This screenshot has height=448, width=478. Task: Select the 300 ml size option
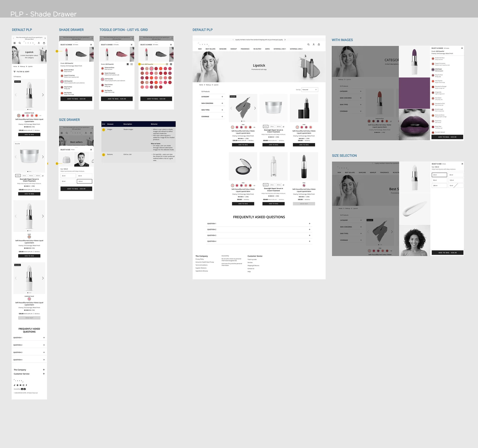(x=439, y=186)
